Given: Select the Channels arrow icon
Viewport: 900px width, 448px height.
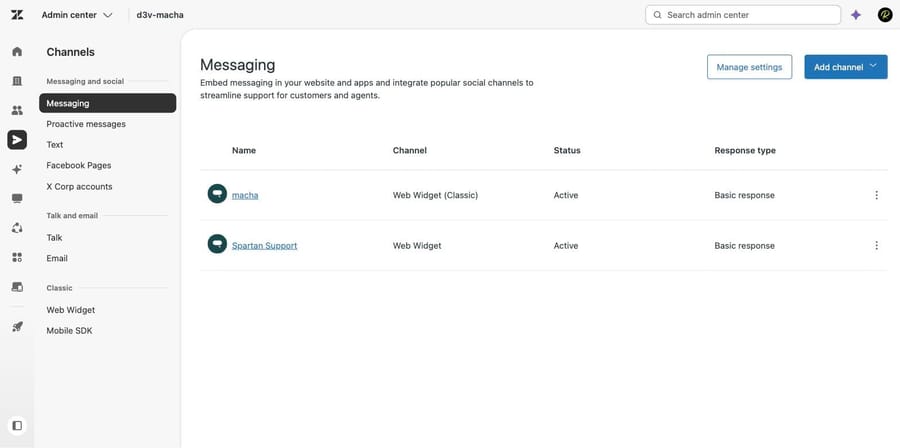Looking at the screenshot, I should 17,139.
